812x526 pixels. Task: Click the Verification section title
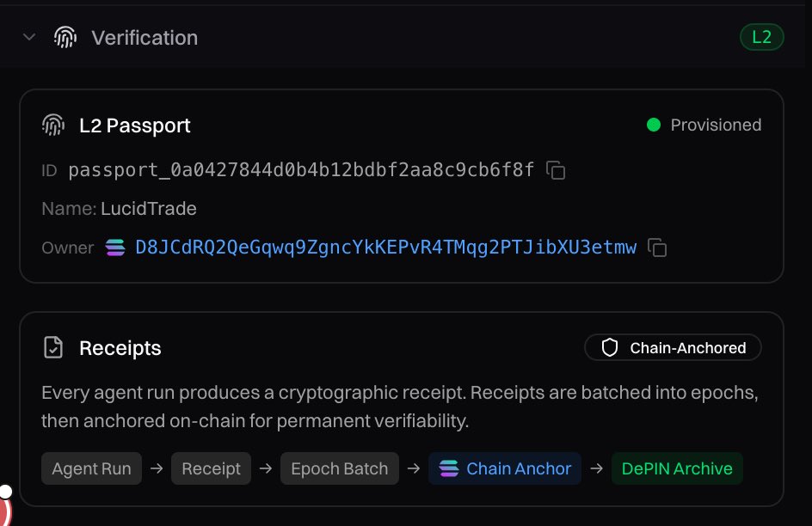tap(145, 38)
